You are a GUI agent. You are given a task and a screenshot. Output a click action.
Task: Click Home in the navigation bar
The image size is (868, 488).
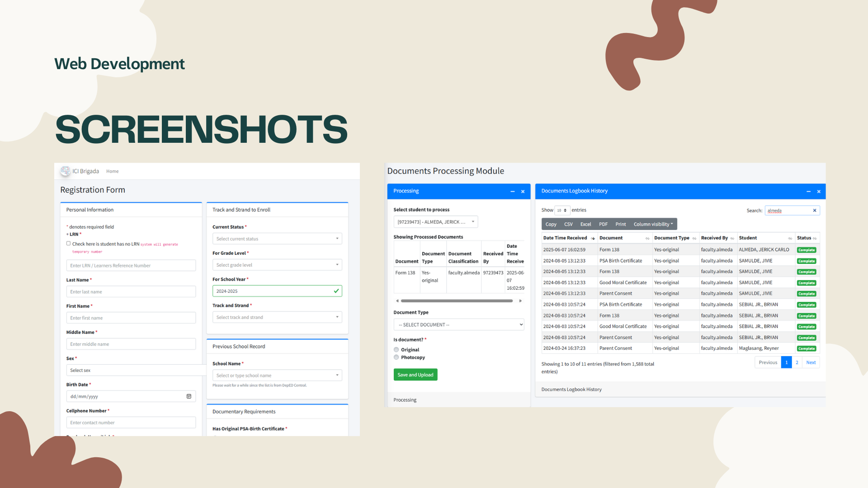pyautogui.click(x=112, y=171)
